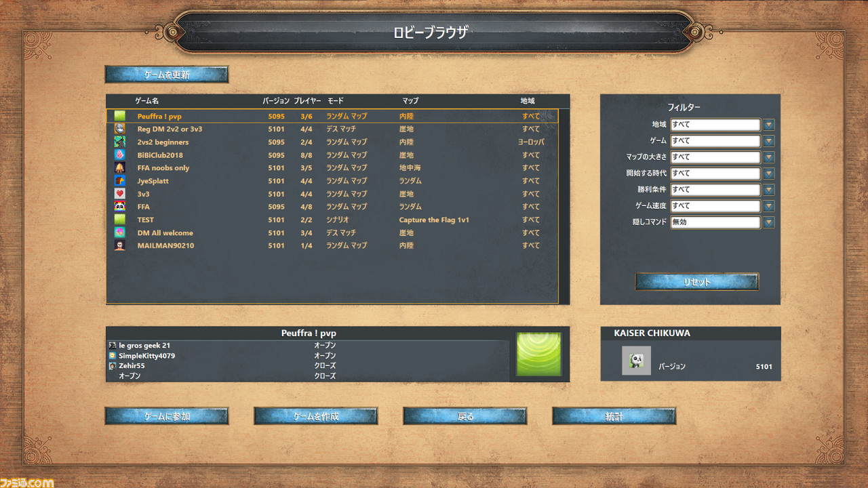Click SimpleKitty4079 player avatar icon
The width and height of the screenshot is (868, 488).
[x=113, y=356]
